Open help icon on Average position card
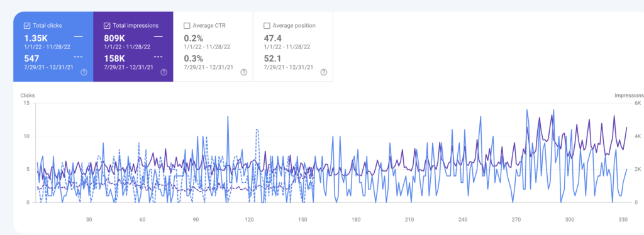 (324, 72)
